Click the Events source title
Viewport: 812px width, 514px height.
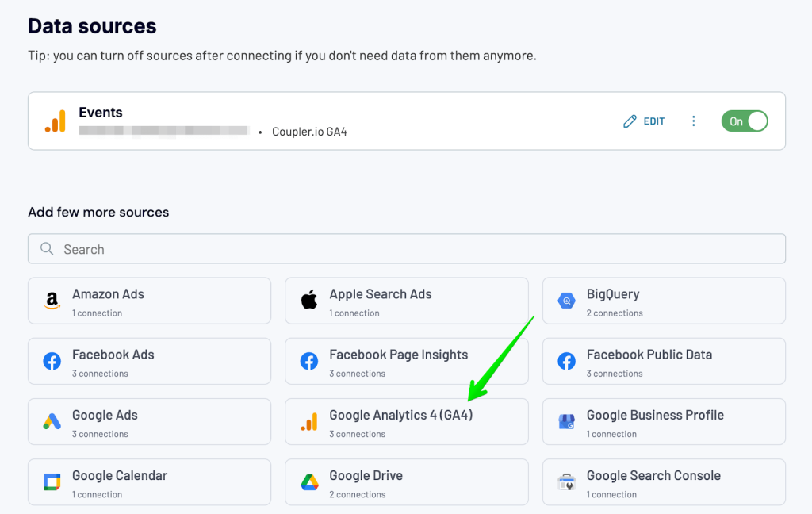[101, 113]
